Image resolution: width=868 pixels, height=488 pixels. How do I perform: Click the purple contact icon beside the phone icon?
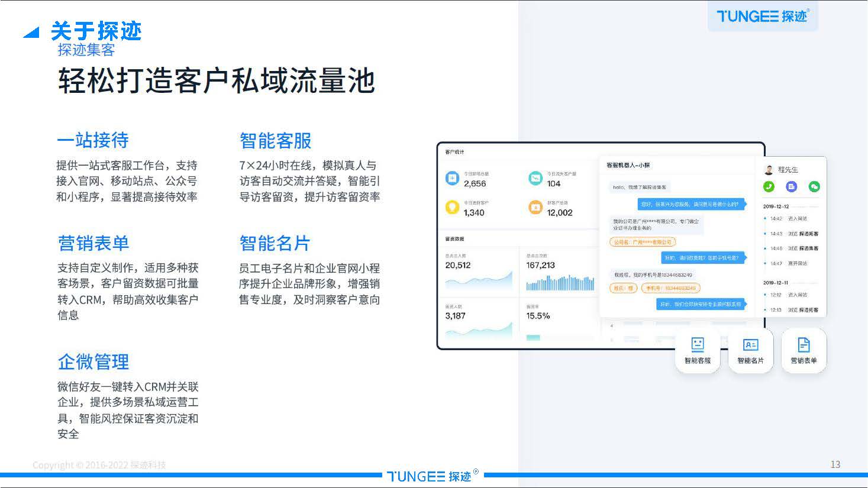791,186
